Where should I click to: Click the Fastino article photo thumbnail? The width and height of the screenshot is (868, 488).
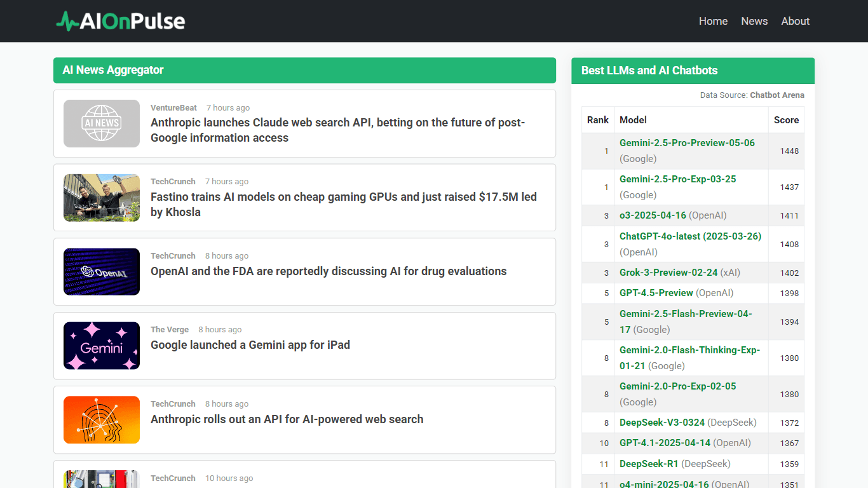pyautogui.click(x=102, y=198)
